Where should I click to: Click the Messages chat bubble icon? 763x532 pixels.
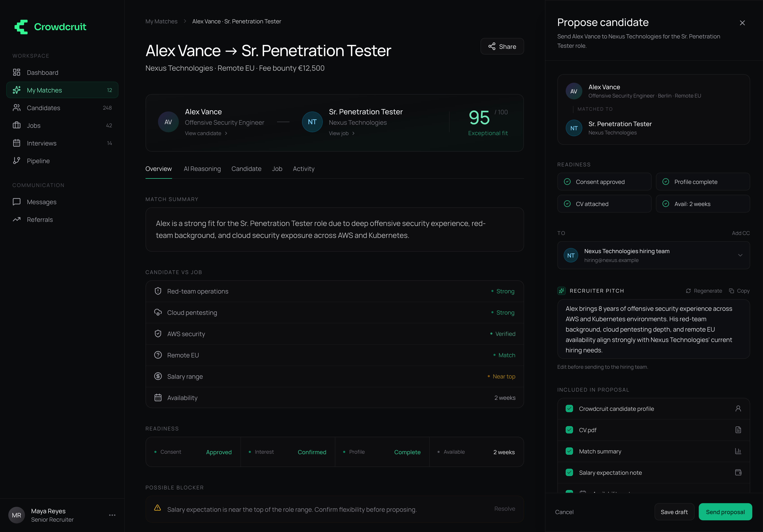[17, 202]
